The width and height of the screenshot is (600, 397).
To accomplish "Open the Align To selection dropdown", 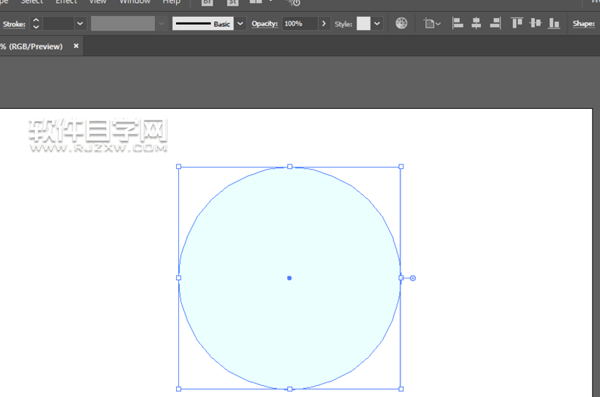I will tap(432, 24).
